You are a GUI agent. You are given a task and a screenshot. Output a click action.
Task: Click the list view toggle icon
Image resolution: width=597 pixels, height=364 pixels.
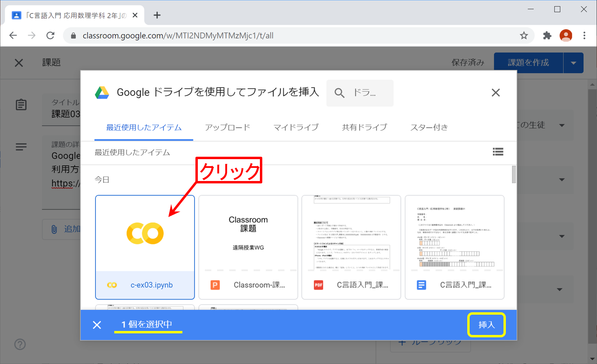498,152
